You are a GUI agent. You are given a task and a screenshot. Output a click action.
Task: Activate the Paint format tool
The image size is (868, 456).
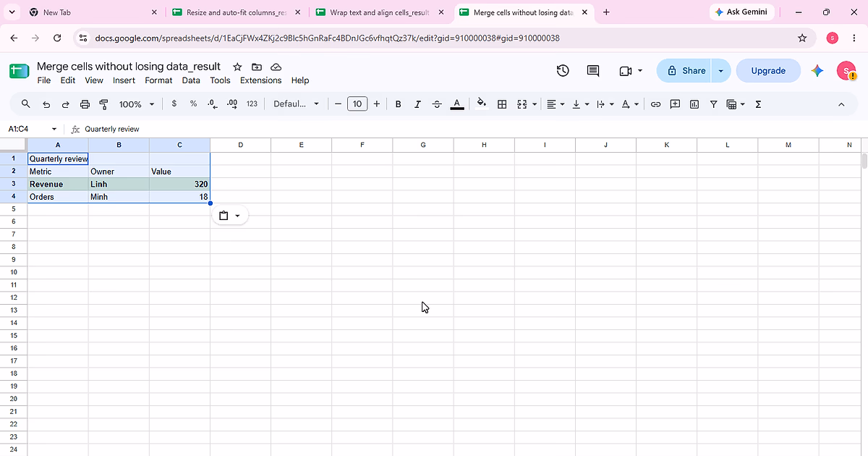point(103,104)
